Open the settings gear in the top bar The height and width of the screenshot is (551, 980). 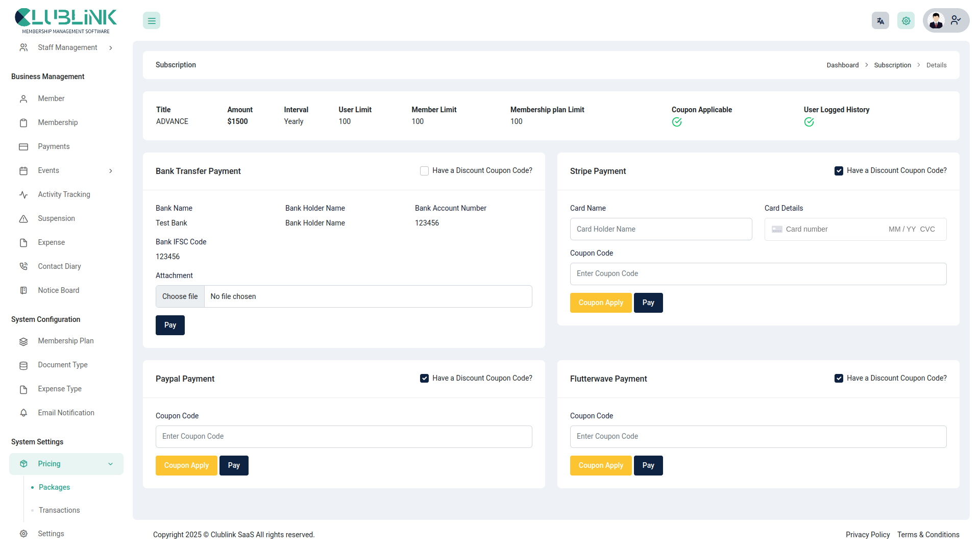pos(906,20)
